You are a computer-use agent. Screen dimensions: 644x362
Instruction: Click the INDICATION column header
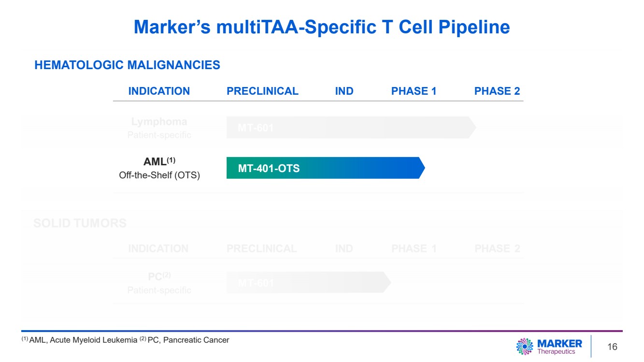click(x=159, y=91)
